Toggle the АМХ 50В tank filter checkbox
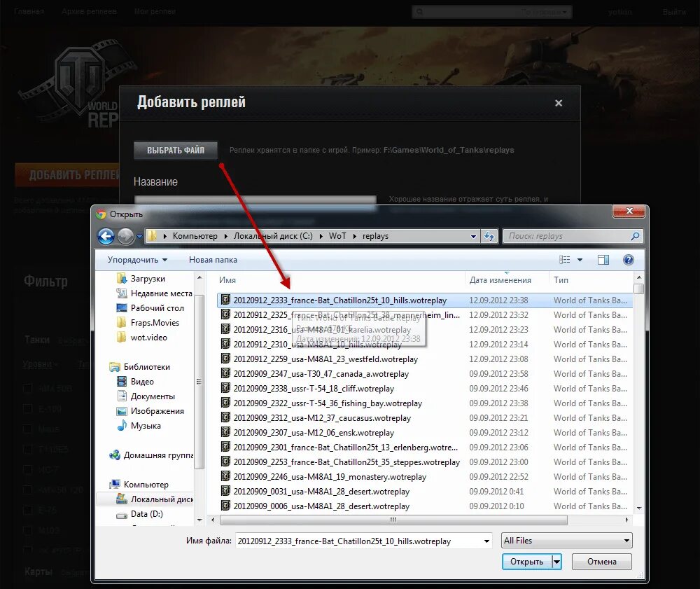The width and height of the screenshot is (700, 589). click(27, 388)
